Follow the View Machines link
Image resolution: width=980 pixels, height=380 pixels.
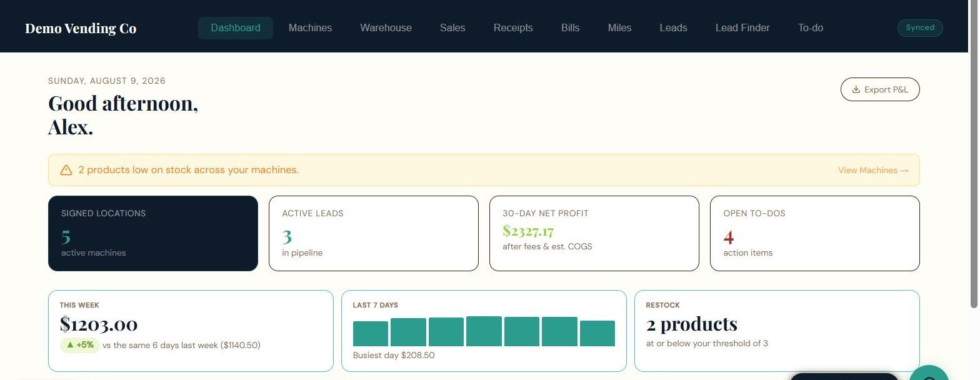point(873,170)
